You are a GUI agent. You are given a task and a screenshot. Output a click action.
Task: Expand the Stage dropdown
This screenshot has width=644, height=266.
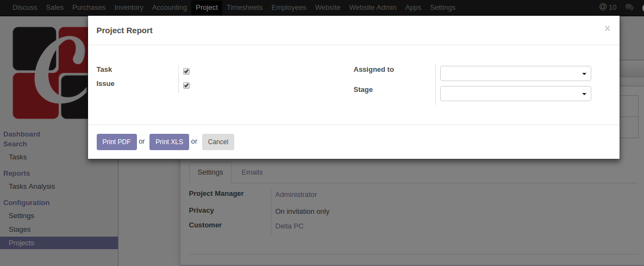[515, 94]
